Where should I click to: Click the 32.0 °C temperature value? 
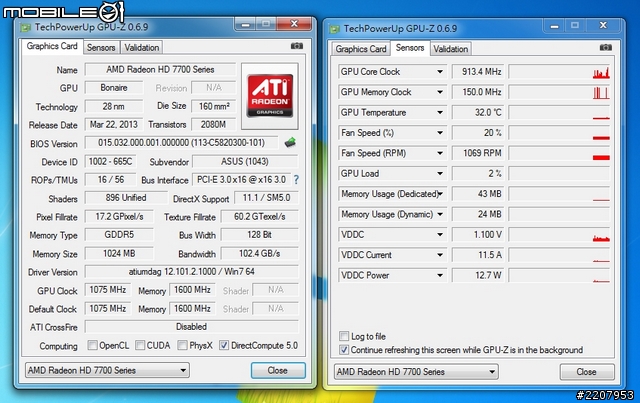(x=478, y=112)
